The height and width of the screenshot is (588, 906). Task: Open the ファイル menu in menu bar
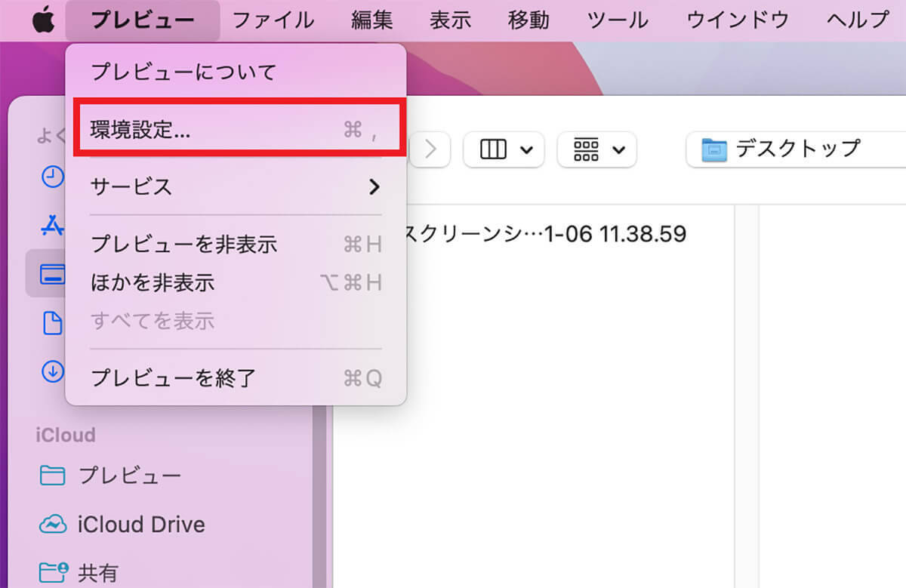[273, 20]
